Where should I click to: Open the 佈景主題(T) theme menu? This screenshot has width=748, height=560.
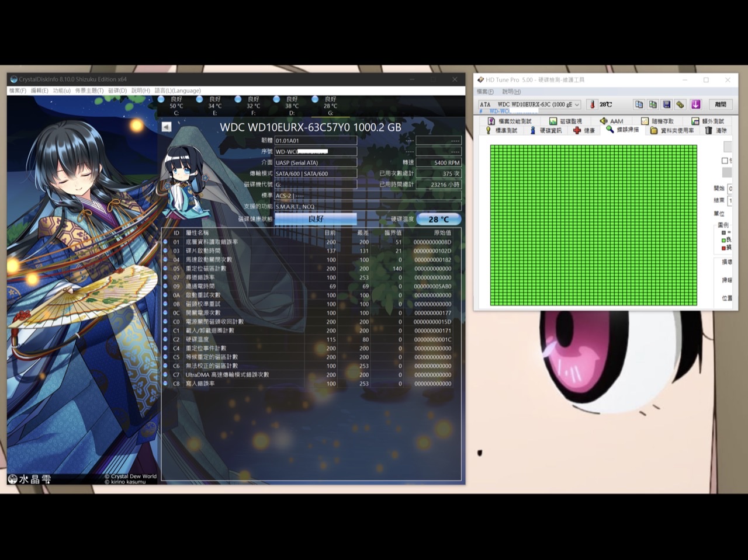click(x=89, y=91)
